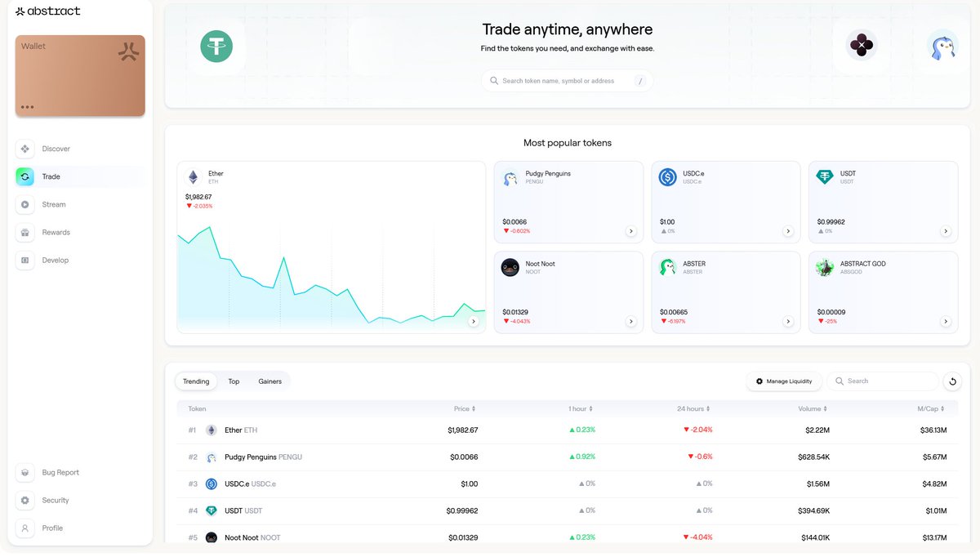
Task: Click the Manage Liquidity button
Action: pyautogui.click(x=784, y=381)
